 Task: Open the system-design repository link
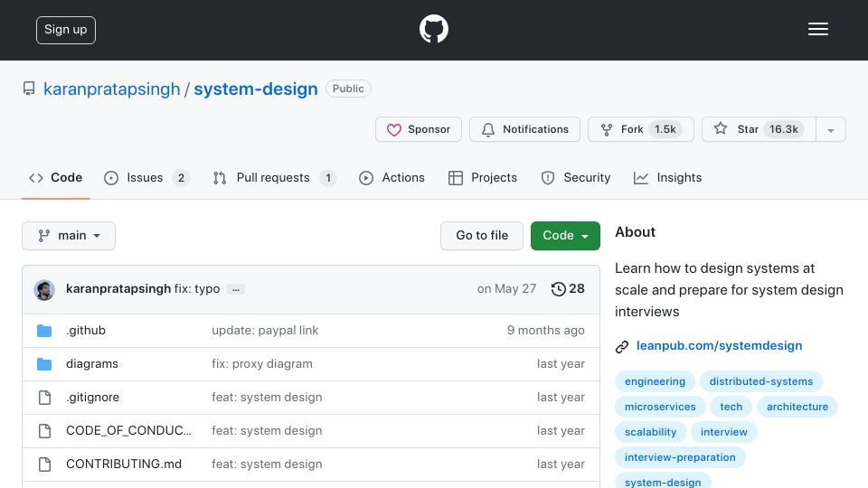(x=256, y=89)
